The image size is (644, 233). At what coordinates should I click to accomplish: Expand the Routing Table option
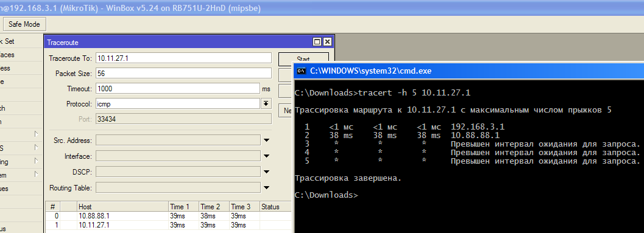tap(266, 188)
